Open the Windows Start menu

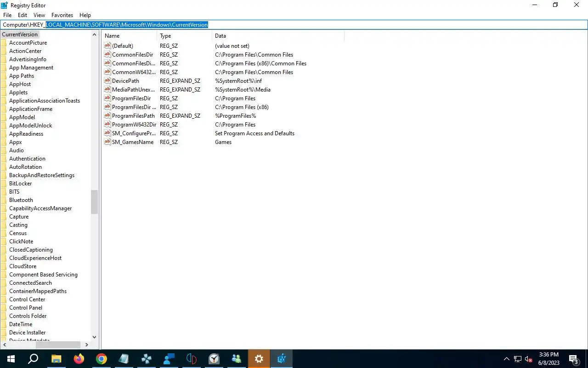[x=11, y=359]
